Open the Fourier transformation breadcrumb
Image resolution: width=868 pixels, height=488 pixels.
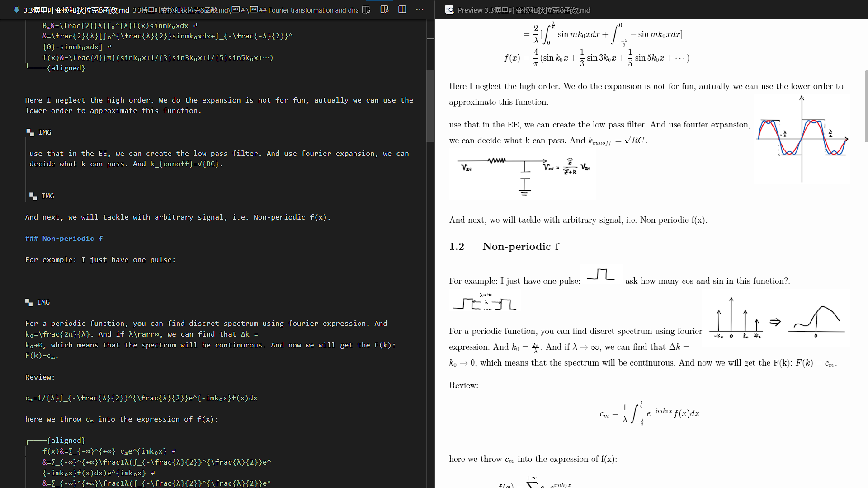[308, 10]
